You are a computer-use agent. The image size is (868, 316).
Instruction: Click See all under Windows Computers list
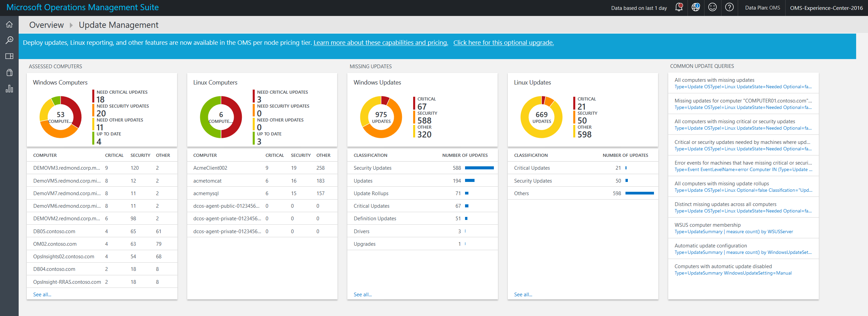42,294
